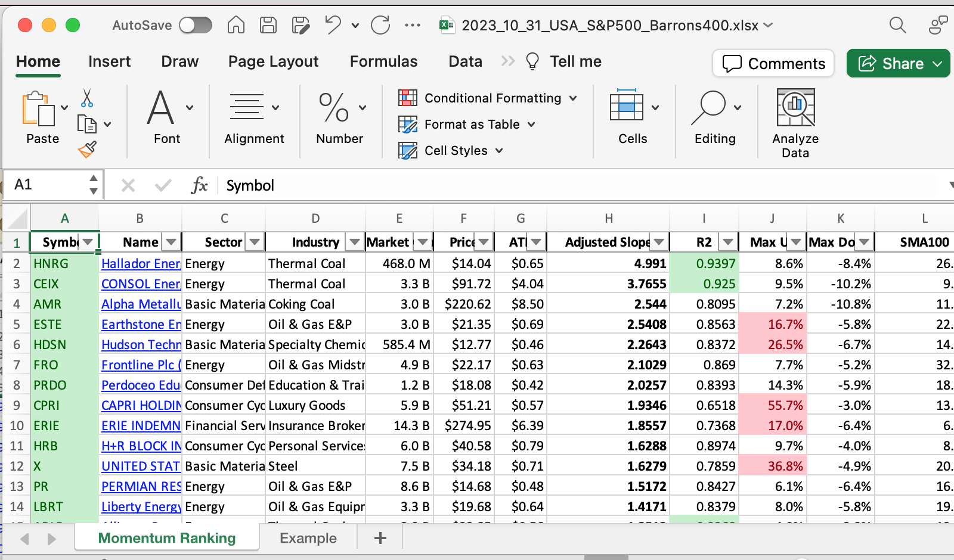954x560 pixels.
Task: Add a new sheet with plus button
Action: (380, 539)
